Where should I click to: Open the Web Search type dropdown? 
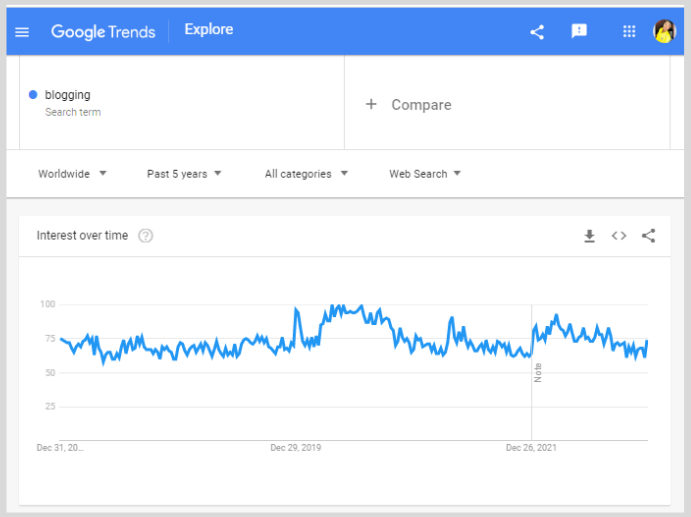coord(425,174)
